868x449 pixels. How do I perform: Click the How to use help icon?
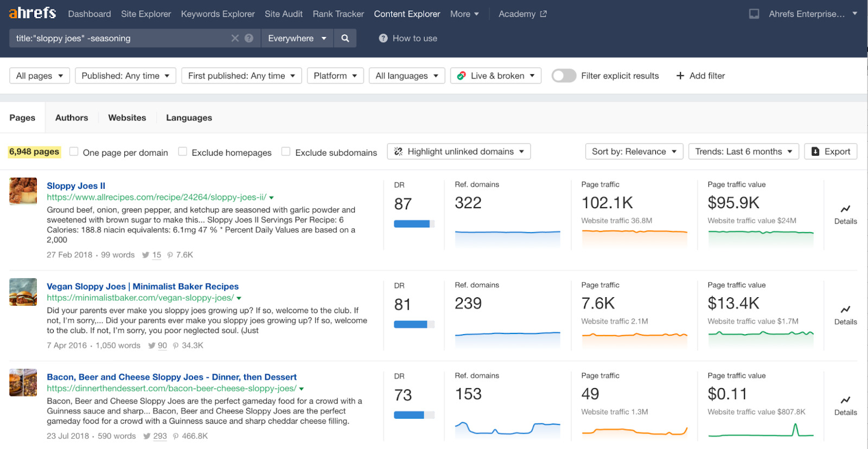click(383, 38)
